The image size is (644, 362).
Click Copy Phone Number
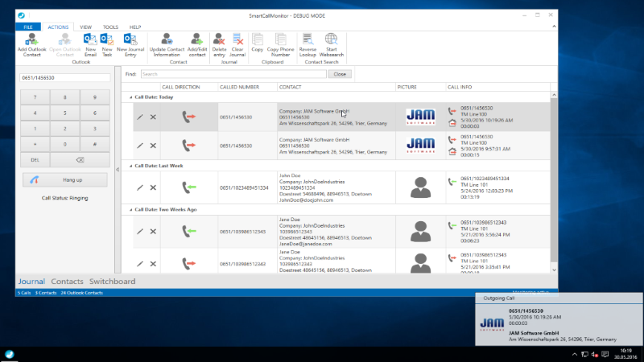[280, 45]
